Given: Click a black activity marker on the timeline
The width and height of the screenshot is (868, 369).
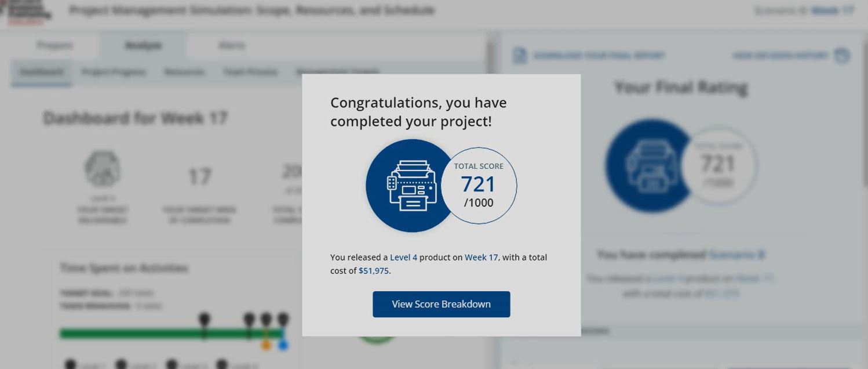Looking at the screenshot, I should tap(204, 317).
